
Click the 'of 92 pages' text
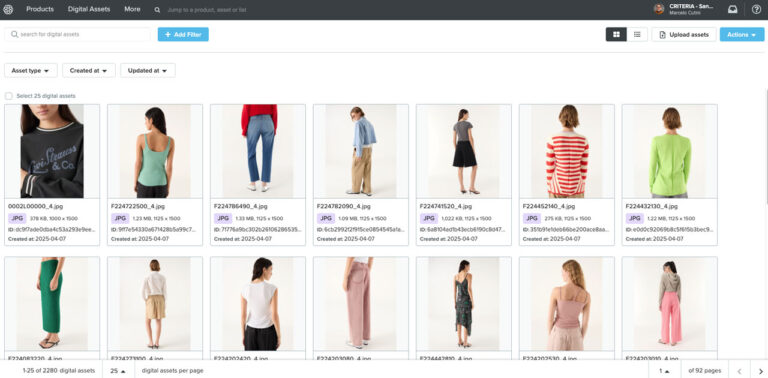point(705,371)
